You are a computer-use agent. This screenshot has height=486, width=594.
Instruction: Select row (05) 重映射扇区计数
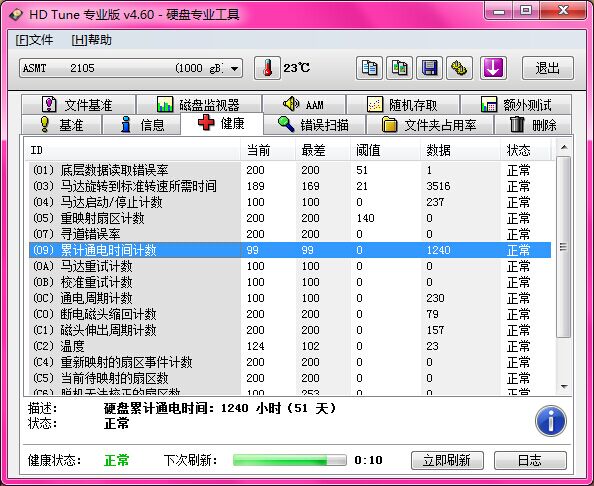tap(290, 218)
